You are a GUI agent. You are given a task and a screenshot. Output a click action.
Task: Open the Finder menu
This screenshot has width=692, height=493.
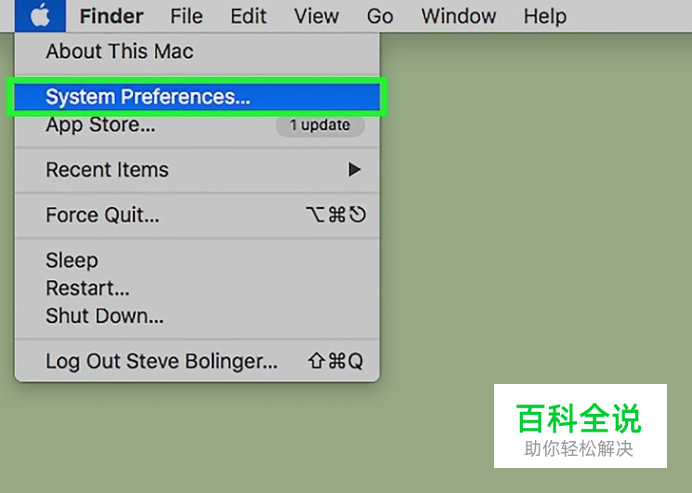pyautogui.click(x=111, y=16)
